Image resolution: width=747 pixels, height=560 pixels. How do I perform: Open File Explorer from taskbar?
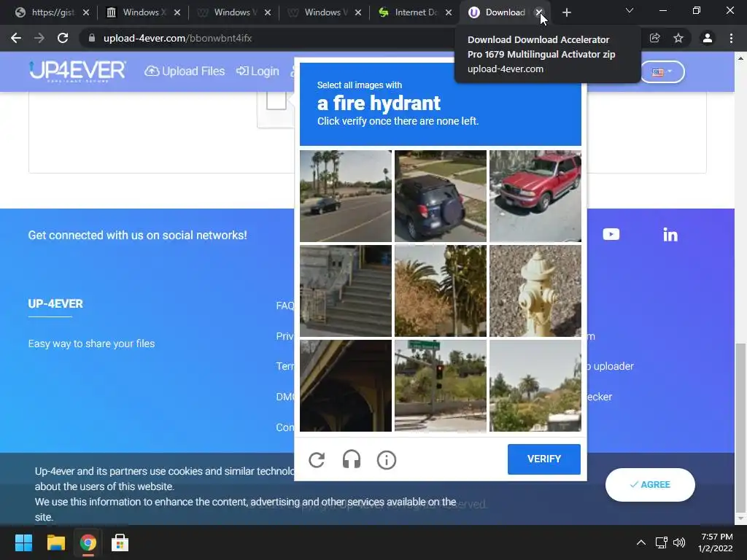coord(55,542)
